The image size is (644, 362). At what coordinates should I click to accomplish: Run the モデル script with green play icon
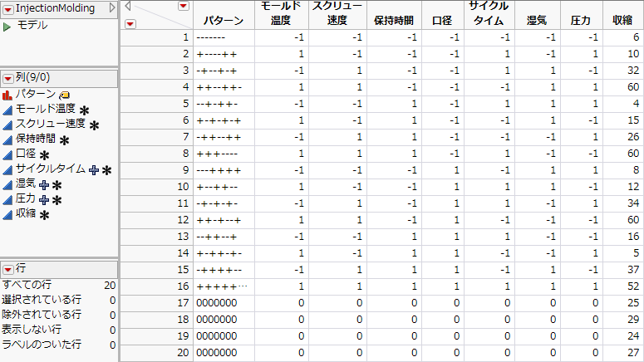pos(7,27)
